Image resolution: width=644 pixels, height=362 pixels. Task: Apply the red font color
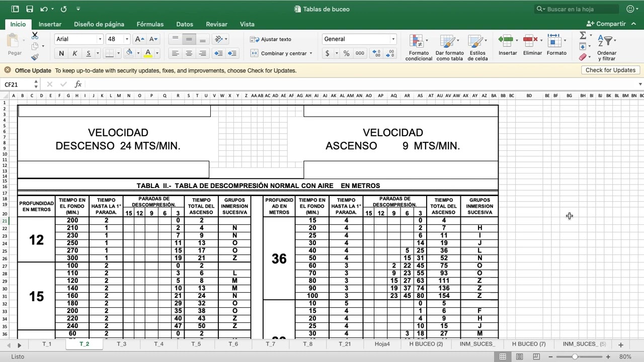[148, 53]
